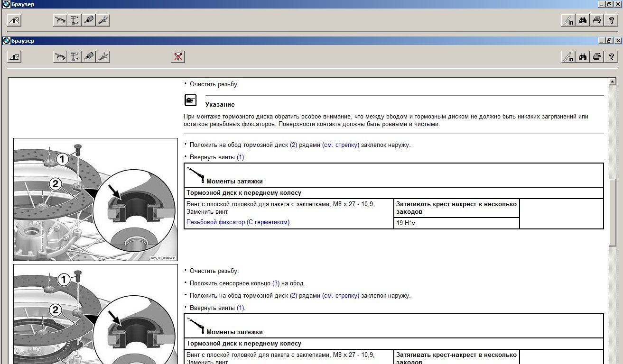
Task: Toggle inch units button in topmost toolbar
Action: (568, 20)
